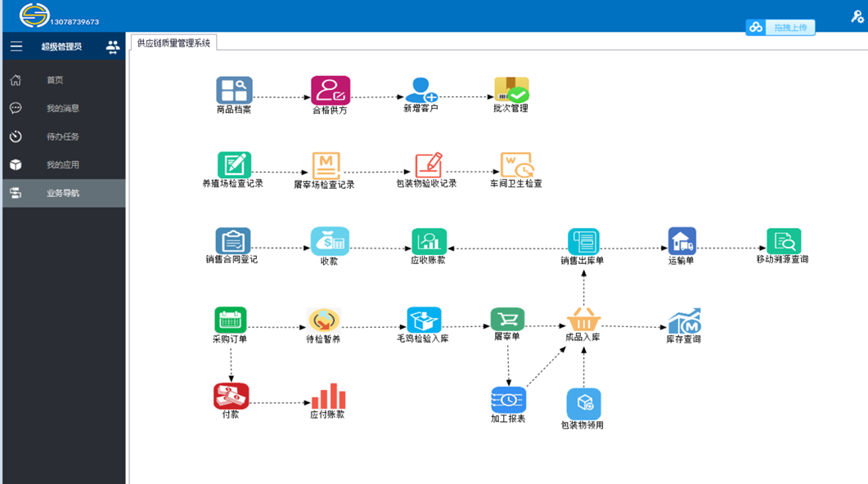Open 待办任务 in sidebar

click(64, 137)
